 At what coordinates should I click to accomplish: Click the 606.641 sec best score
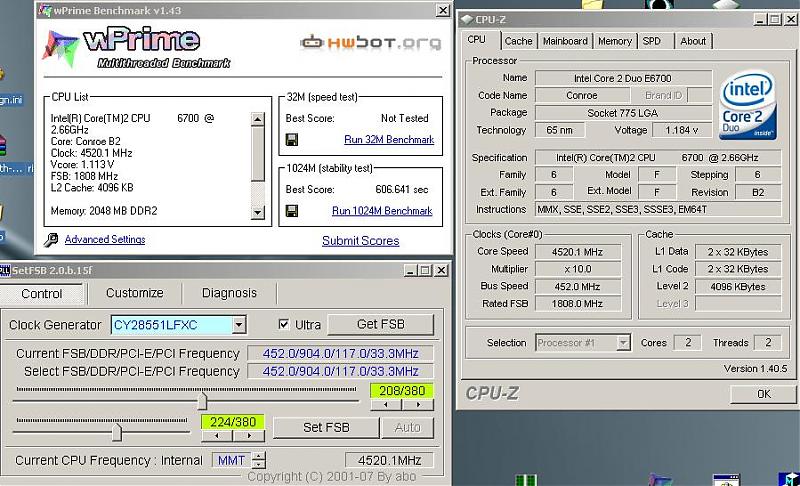(x=402, y=189)
